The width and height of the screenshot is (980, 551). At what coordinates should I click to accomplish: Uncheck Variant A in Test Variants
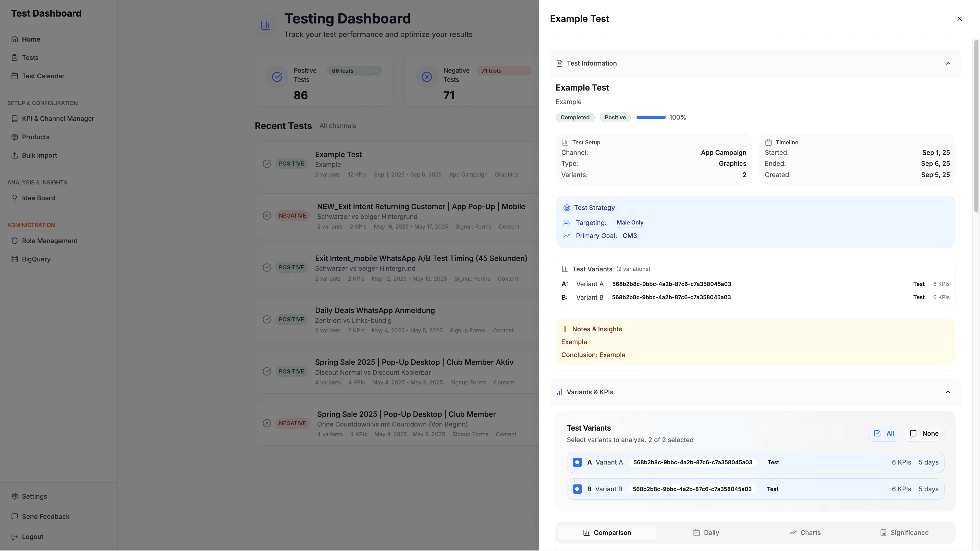577,462
